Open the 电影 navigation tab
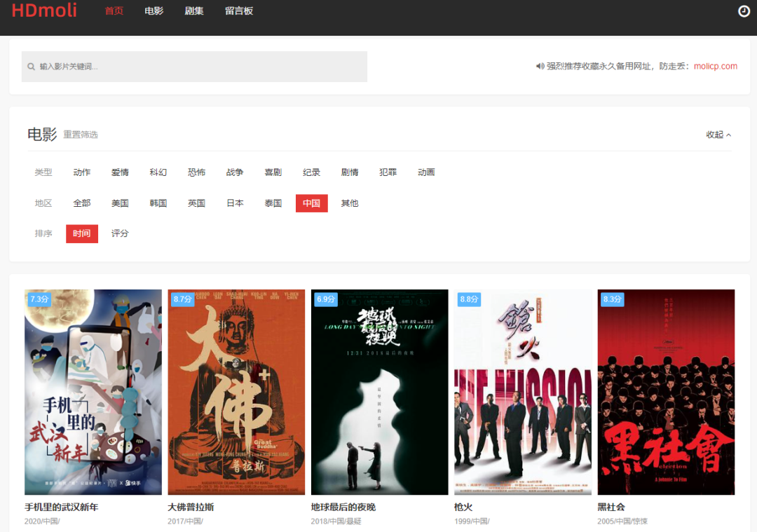 click(154, 11)
